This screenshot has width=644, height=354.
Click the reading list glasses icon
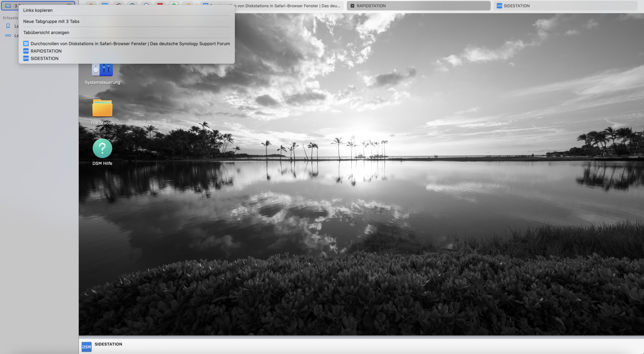click(x=8, y=35)
